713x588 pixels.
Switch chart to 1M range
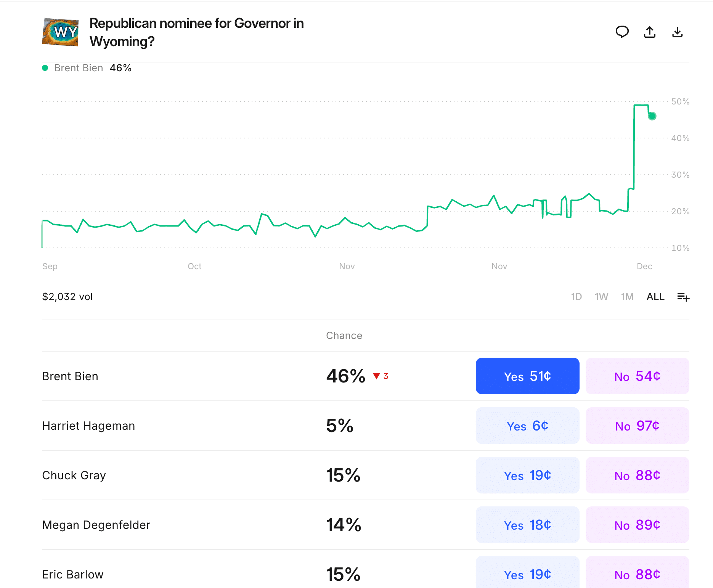point(627,297)
